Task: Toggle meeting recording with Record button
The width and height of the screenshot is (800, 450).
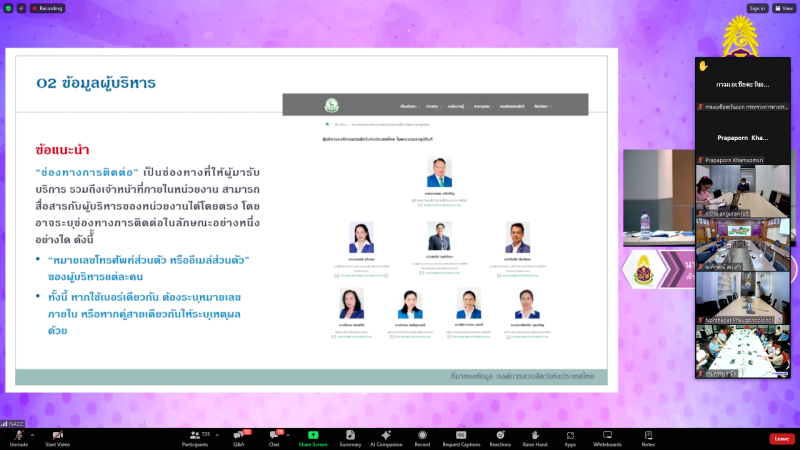Action: pos(422,437)
